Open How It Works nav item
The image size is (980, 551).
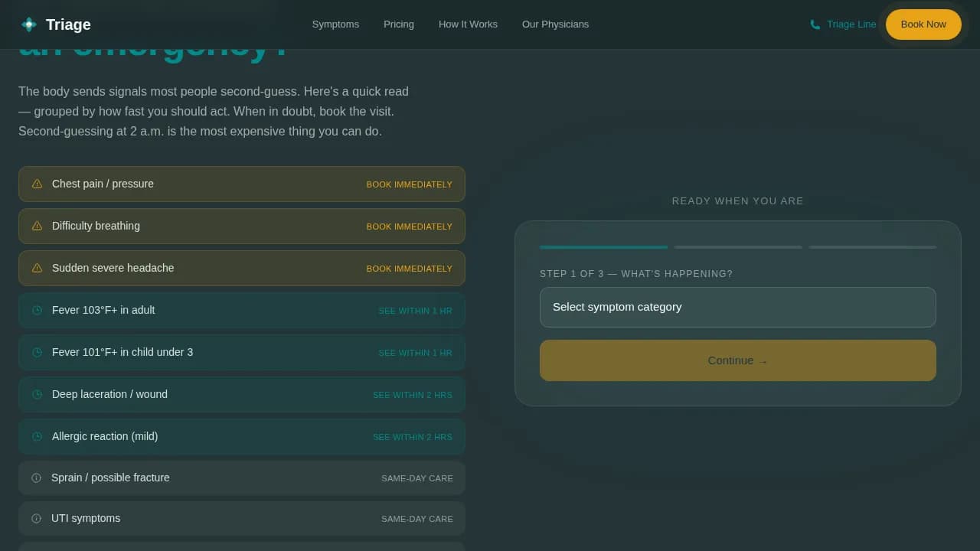468,24
